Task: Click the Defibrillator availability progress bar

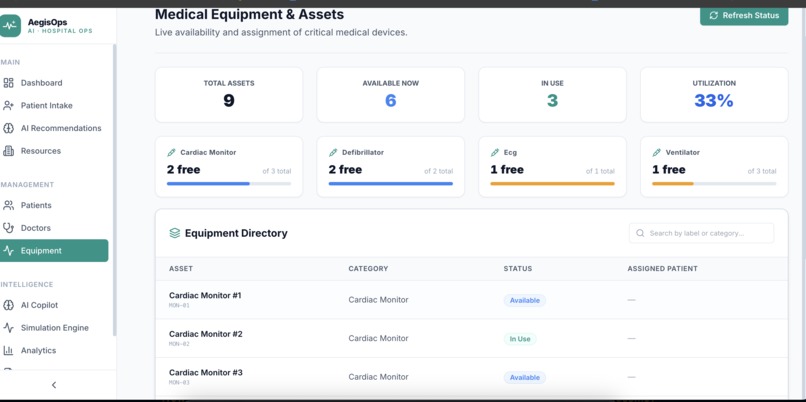Action: pos(391,184)
